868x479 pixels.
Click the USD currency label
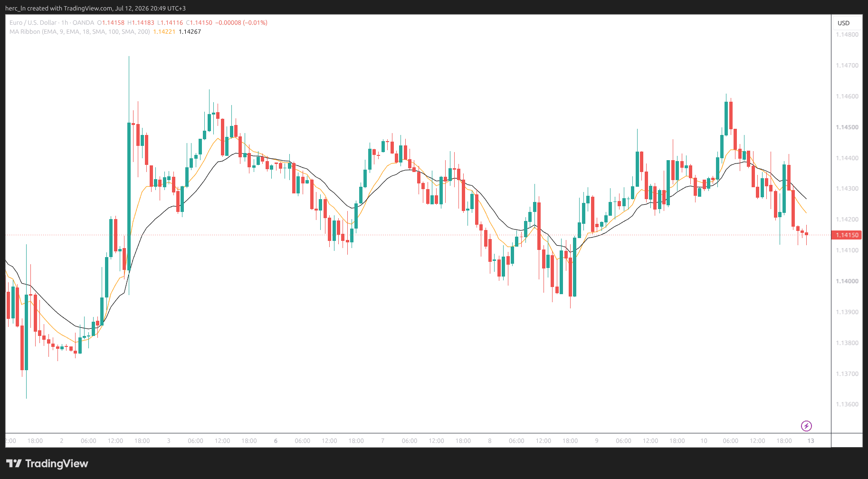click(x=843, y=23)
